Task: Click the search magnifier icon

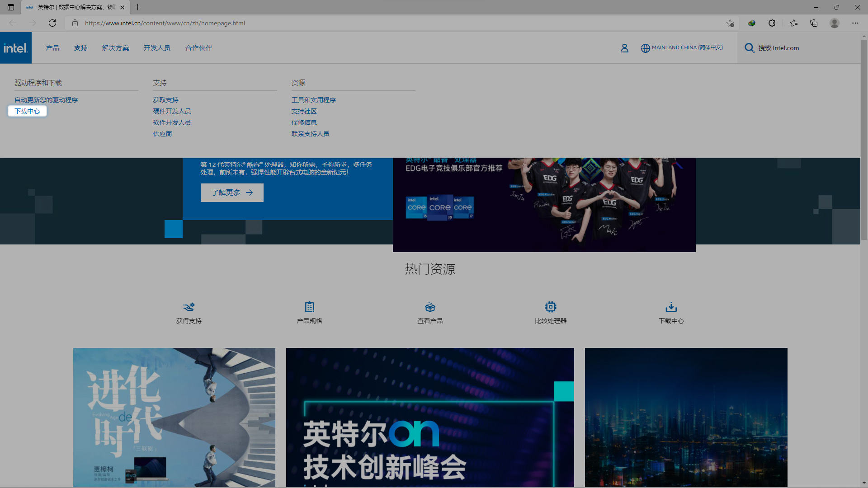Action: tap(749, 48)
